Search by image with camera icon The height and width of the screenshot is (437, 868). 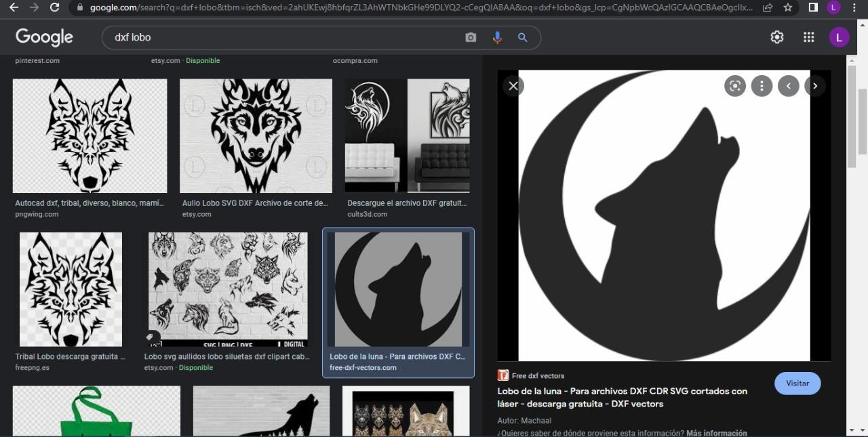(471, 37)
